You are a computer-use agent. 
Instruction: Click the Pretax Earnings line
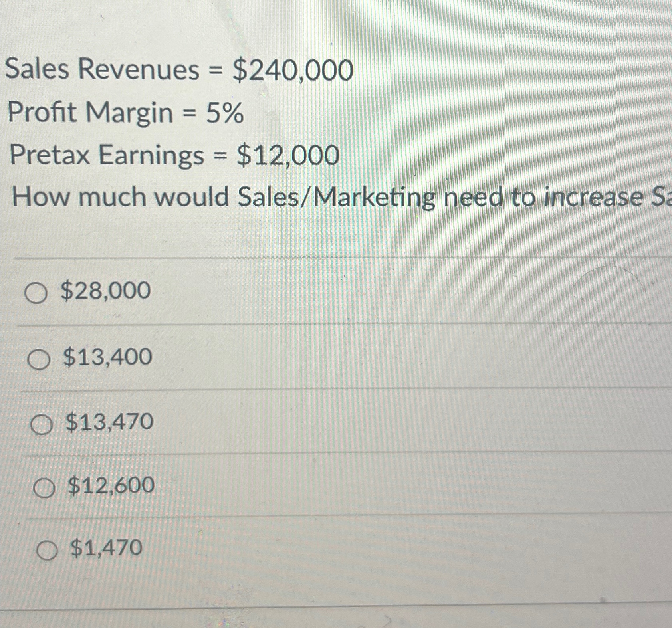(x=172, y=156)
